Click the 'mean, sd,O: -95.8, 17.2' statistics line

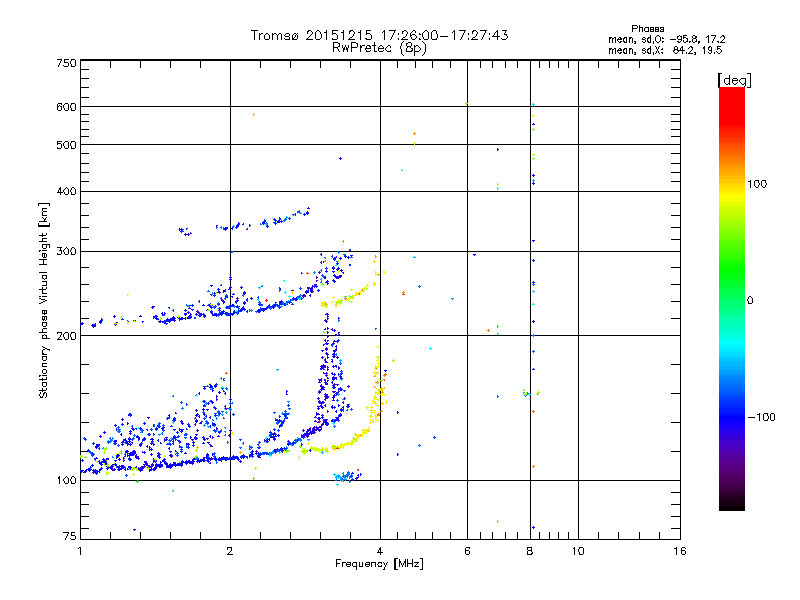click(666, 39)
